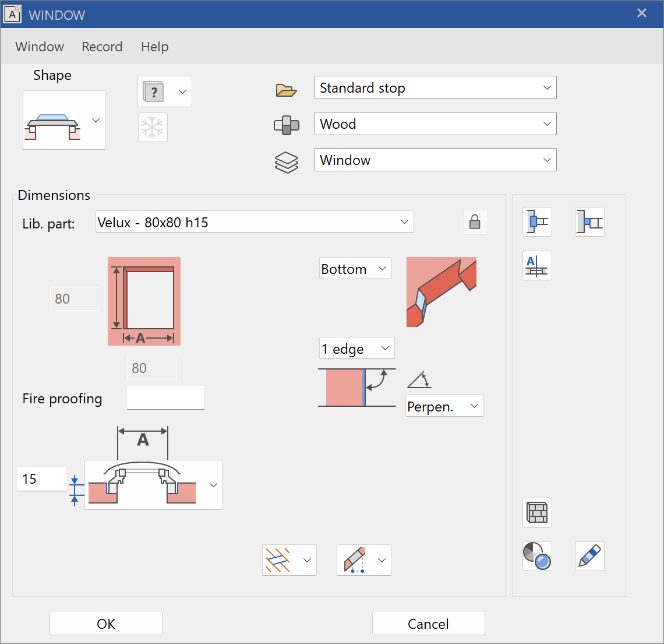Click the text label alignment icon with letter A
The height and width of the screenshot is (644, 664).
tap(537, 266)
